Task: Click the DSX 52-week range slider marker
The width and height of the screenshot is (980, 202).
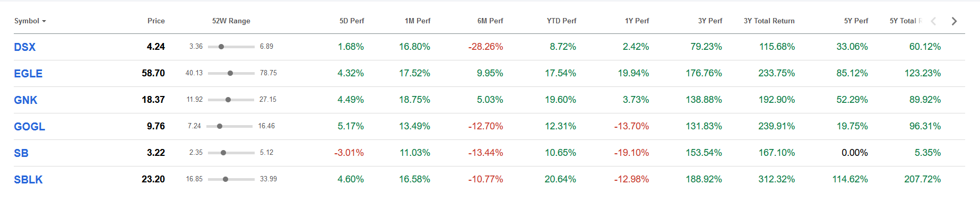Action: point(221,47)
